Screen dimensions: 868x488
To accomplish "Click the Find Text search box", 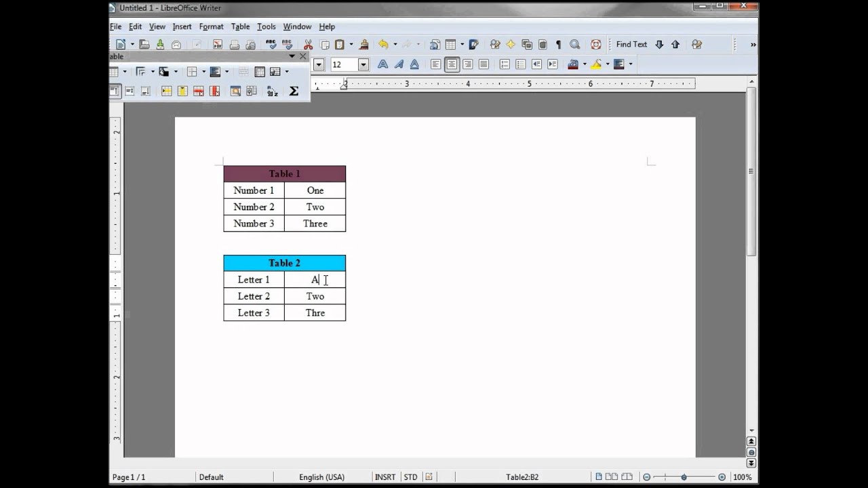I will click(631, 44).
